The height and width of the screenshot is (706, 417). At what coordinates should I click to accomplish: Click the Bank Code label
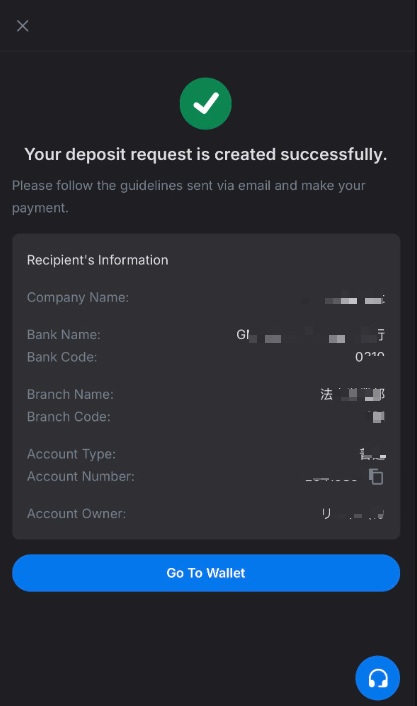click(62, 357)
